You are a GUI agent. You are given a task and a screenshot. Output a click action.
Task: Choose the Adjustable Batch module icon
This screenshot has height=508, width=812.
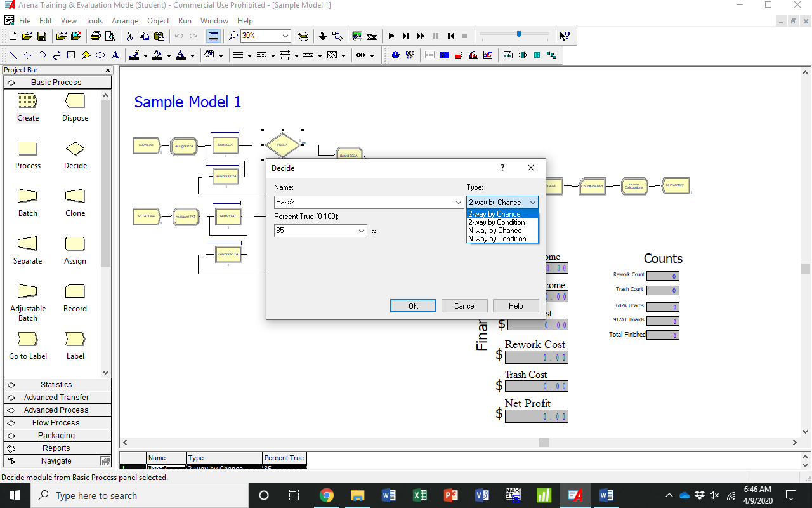tap(28, 291)
